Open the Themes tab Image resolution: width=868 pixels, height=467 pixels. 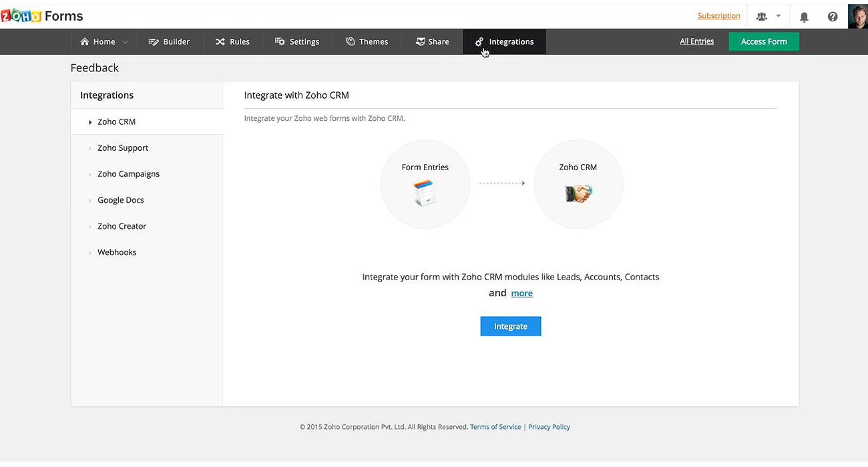[367, 41]
